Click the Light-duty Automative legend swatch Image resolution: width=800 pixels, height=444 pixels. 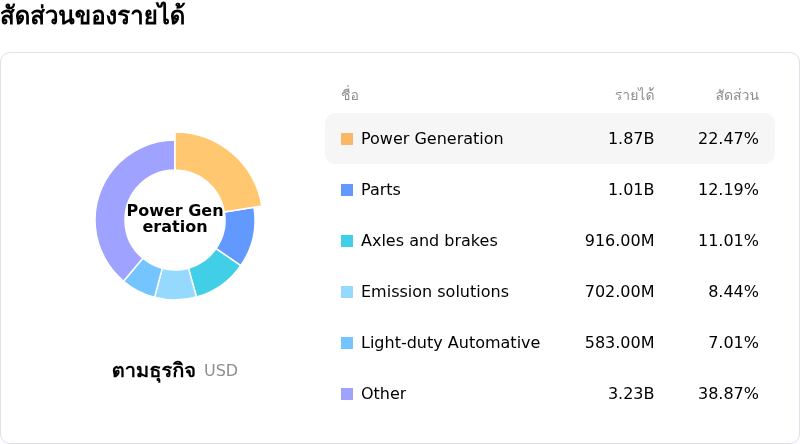point(347,343)
